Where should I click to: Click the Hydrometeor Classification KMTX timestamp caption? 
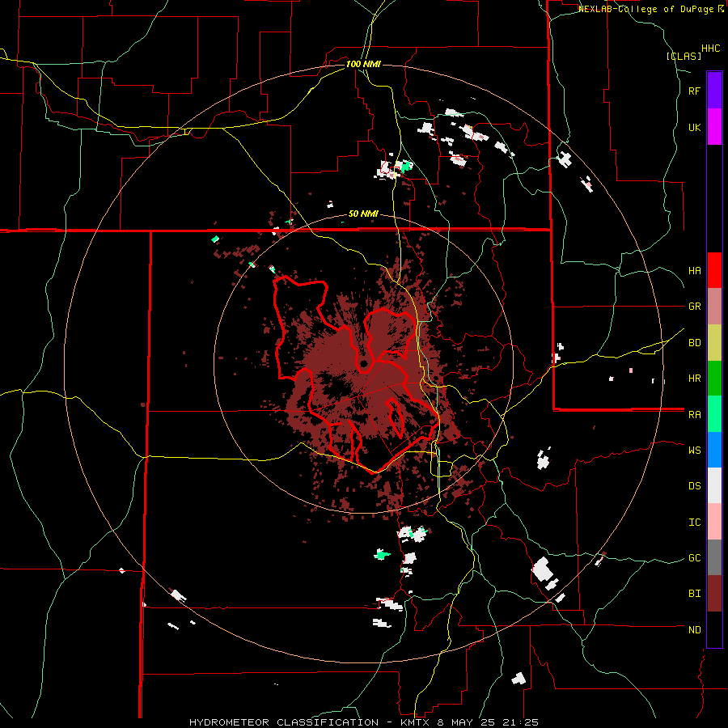click(363, 722)
